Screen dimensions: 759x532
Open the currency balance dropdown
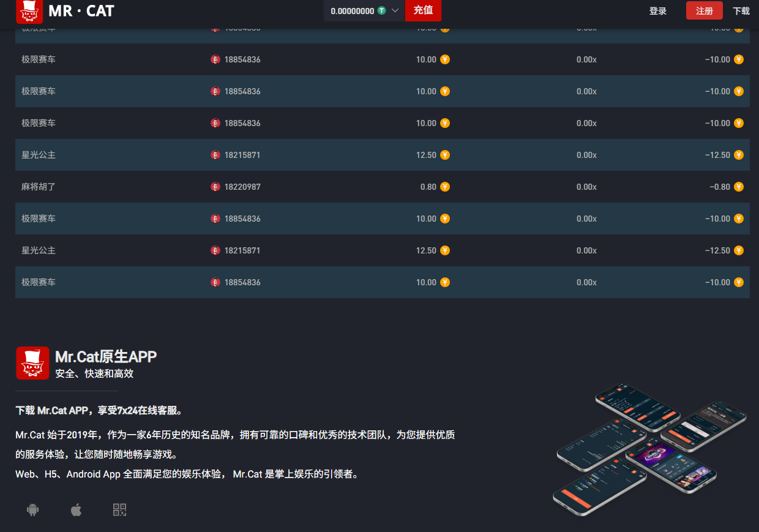[x=395, y=11]
